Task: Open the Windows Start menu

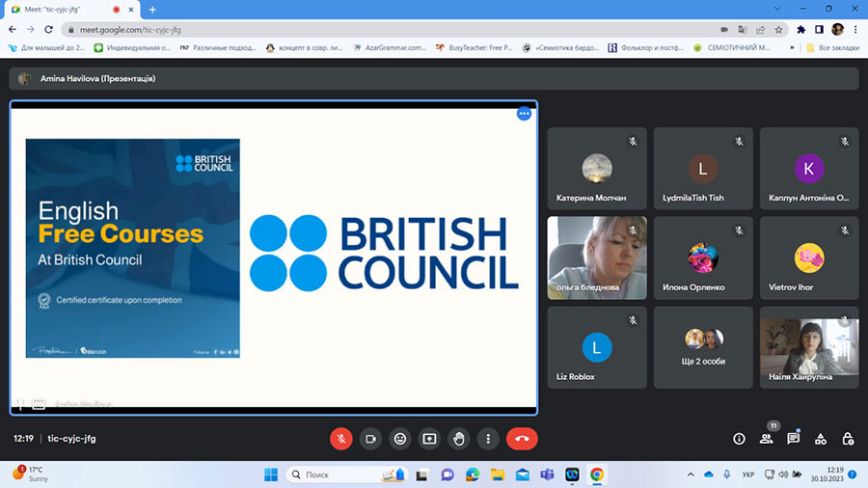Action: 271,474
